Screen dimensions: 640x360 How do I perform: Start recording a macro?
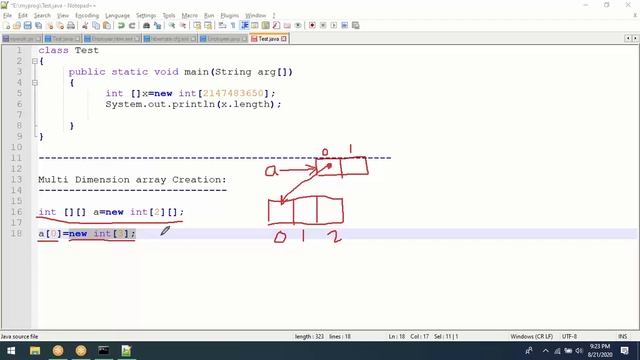coord(312,25)
